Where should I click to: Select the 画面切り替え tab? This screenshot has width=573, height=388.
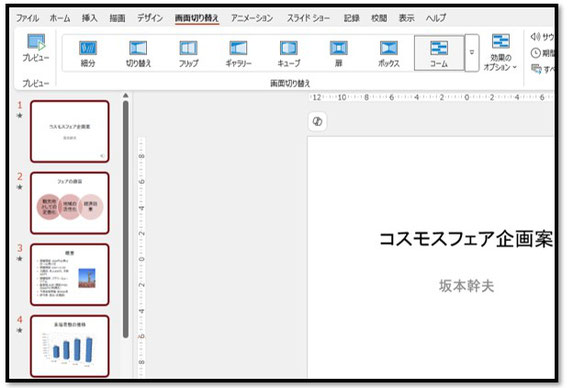click(x=197, y=18)
